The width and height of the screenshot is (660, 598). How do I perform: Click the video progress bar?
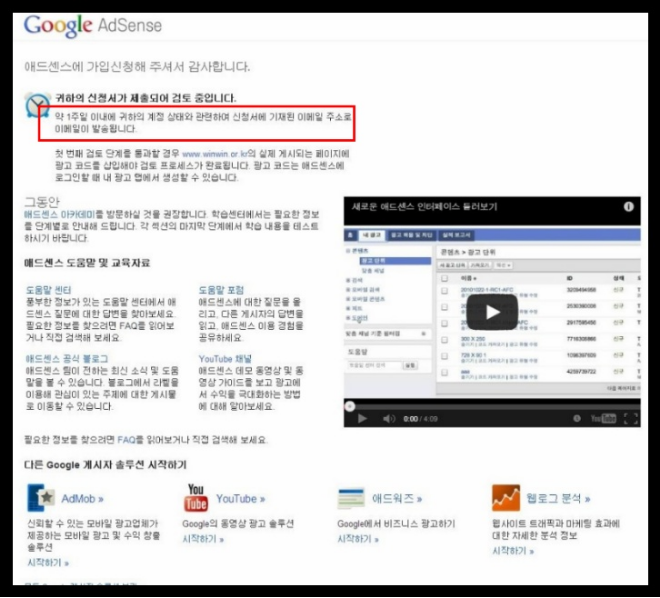point(492,407)
